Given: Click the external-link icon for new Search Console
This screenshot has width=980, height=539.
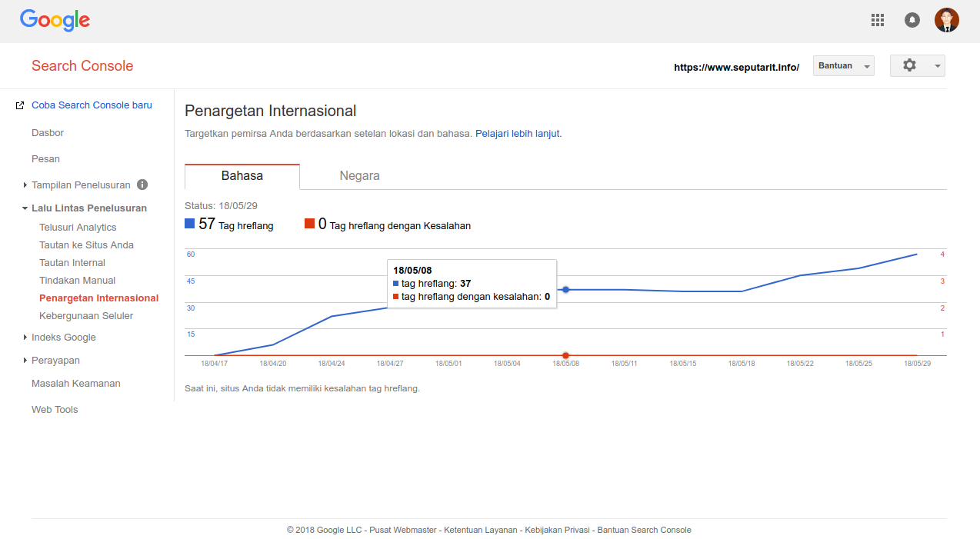Looking at the screenshot, I should coord(20,105).
